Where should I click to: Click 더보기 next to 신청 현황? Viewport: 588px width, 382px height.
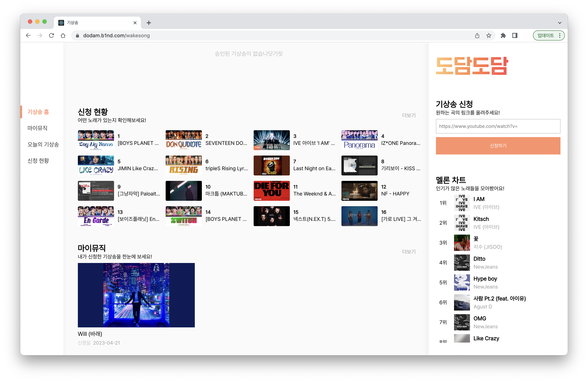point(409,115)
